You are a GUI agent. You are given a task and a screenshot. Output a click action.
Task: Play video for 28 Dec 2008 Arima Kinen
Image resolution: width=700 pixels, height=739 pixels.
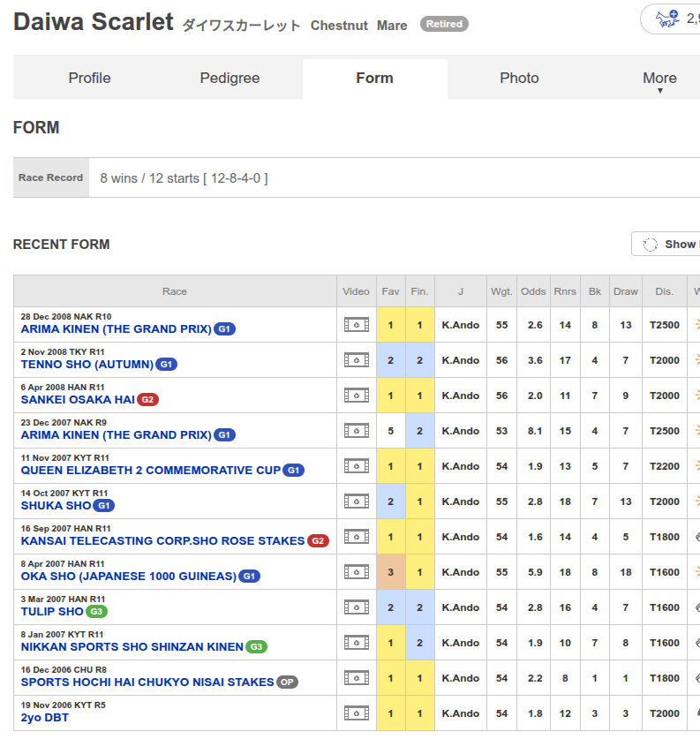356,325
